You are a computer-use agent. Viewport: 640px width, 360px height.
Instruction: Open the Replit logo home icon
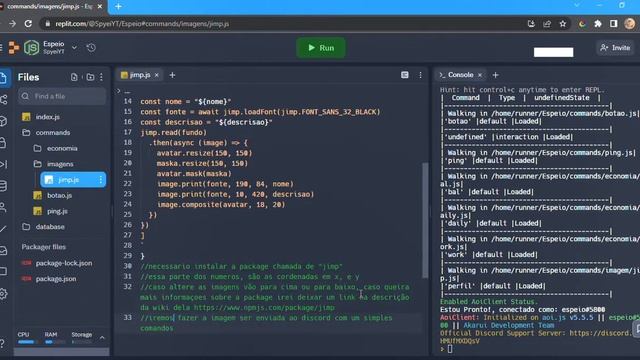point(14,48)
